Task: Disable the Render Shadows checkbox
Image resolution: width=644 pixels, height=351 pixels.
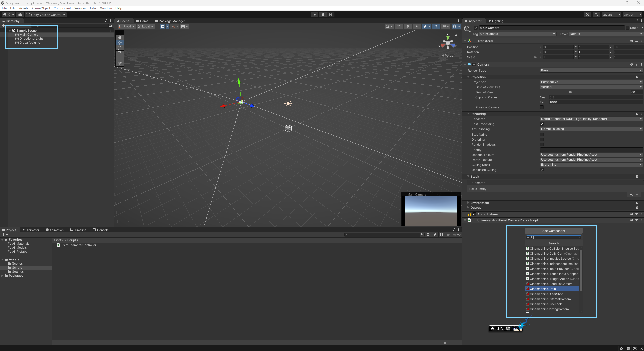Action: pos(542,144)
